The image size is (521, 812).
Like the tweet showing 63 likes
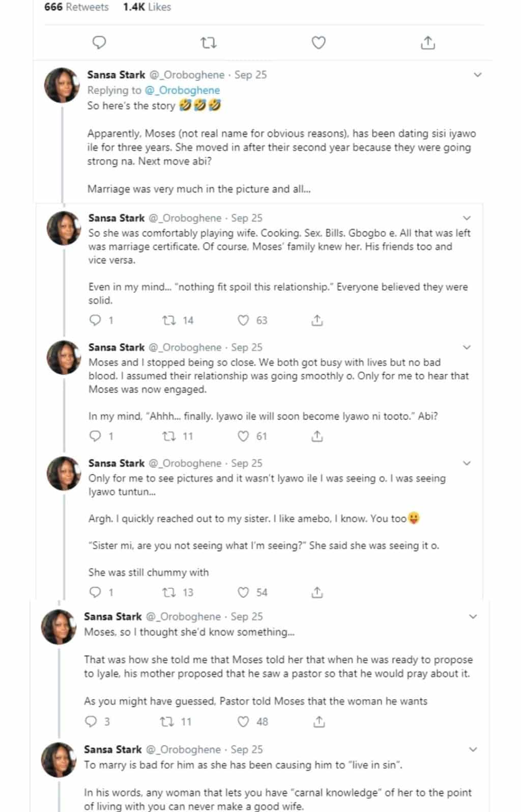click(x=244, y=320)
